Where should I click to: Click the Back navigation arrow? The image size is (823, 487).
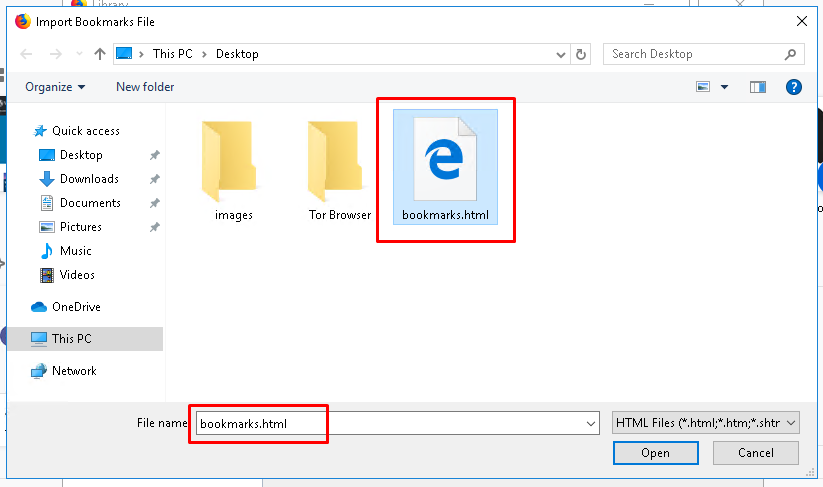point(26,54)
